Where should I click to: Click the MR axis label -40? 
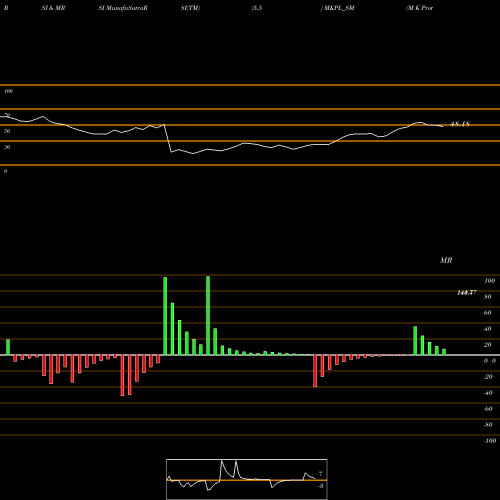[488, 393]
